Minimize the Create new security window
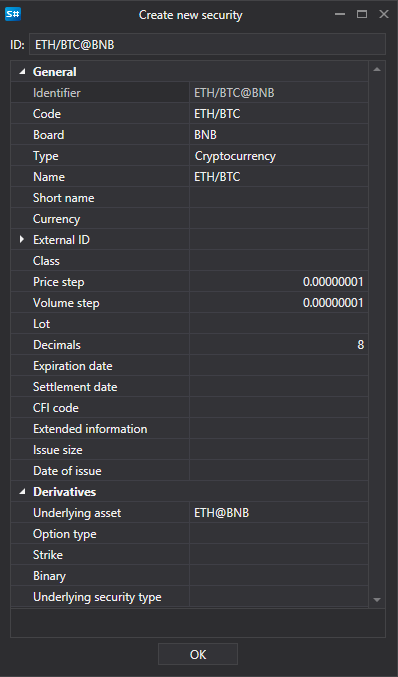Viewport: 398px width, 677px height. click(340, 14)
